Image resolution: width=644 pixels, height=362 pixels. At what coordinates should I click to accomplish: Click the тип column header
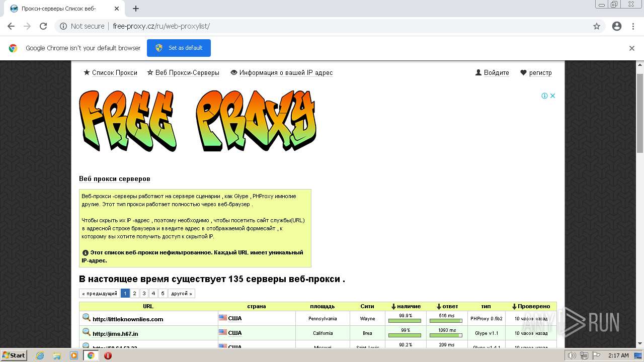[486, 306]
